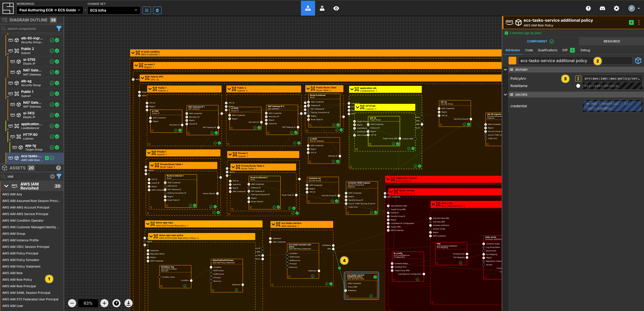Edit the component name field
The height and width of the screenshot is (311, 644).
[575, 61]
